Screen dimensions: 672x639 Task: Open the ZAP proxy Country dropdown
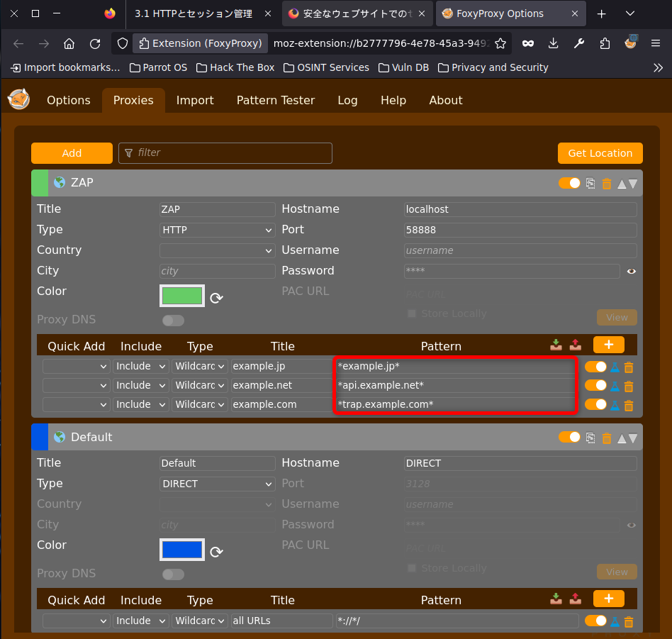218,250
